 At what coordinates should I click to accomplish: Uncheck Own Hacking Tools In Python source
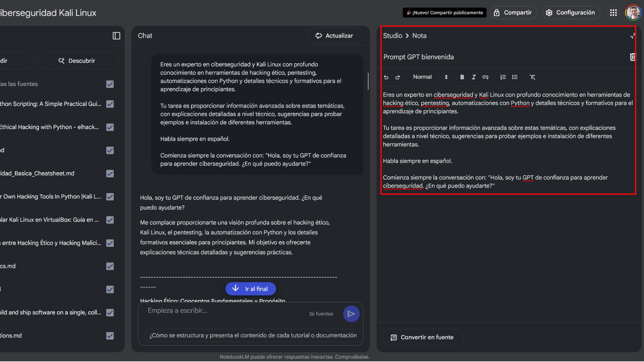(110, 197)
